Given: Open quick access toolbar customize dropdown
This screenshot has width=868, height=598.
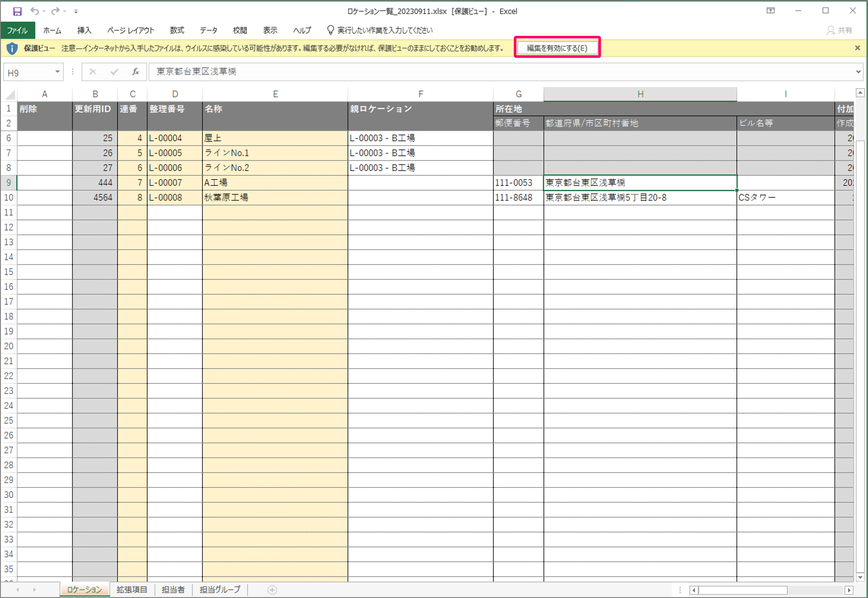Looking at the screenshot, I should coord(76,12).
